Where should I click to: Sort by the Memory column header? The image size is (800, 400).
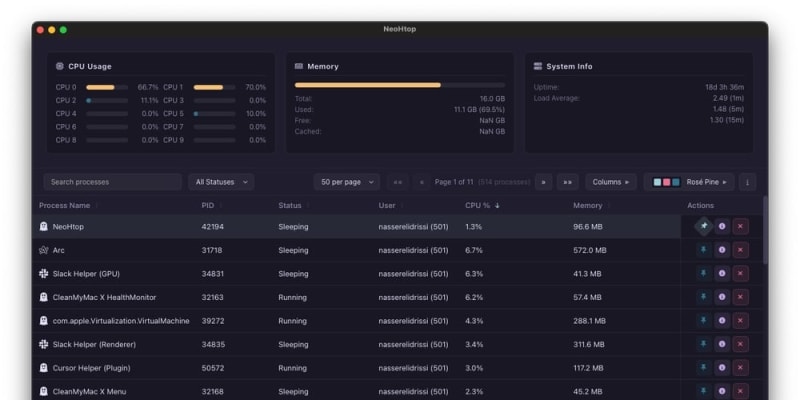588,205
